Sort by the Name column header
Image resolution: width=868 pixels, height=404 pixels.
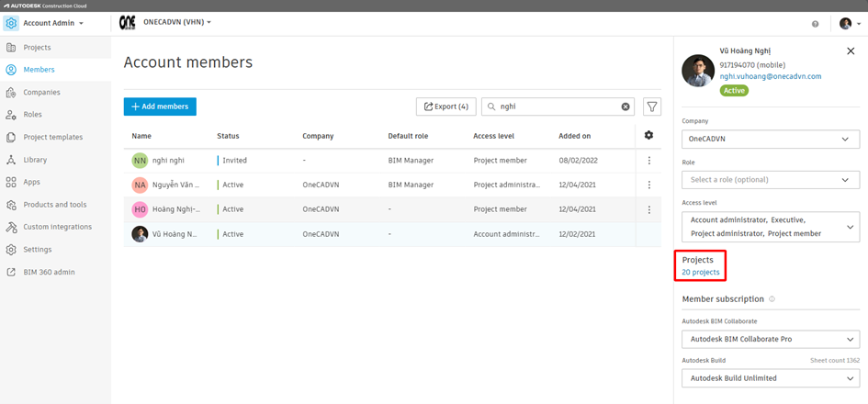[141, 136]
